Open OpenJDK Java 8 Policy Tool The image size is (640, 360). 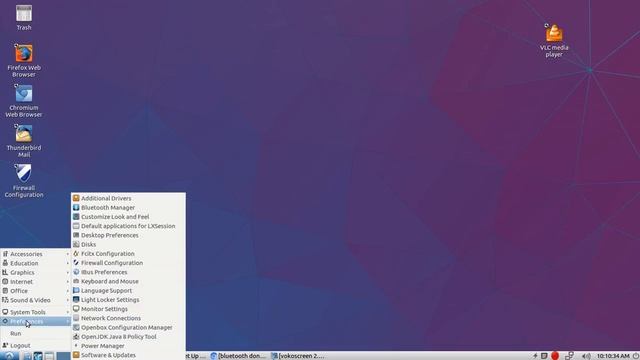(128, 337)
